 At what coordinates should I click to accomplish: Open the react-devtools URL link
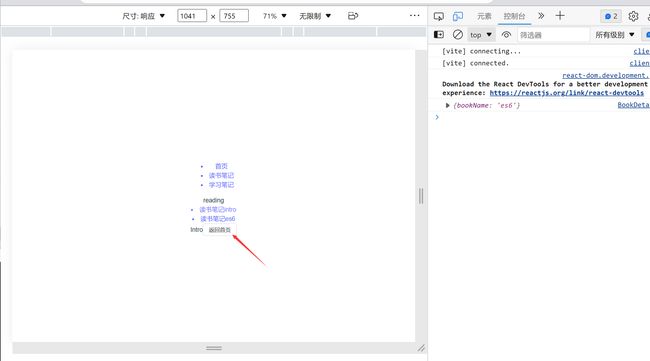click(567, 93)
